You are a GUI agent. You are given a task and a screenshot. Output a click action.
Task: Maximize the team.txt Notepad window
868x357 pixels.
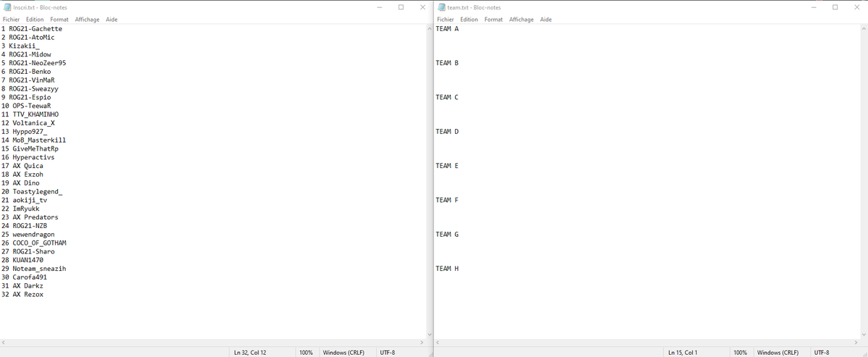pyautogui.click(x=835, y=7)
